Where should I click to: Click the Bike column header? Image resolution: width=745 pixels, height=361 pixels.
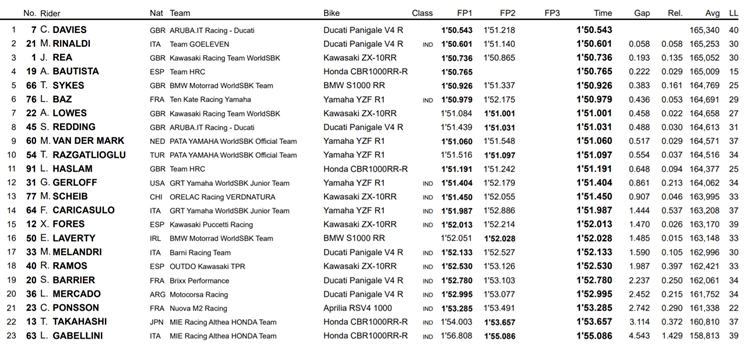click(332, 13)
